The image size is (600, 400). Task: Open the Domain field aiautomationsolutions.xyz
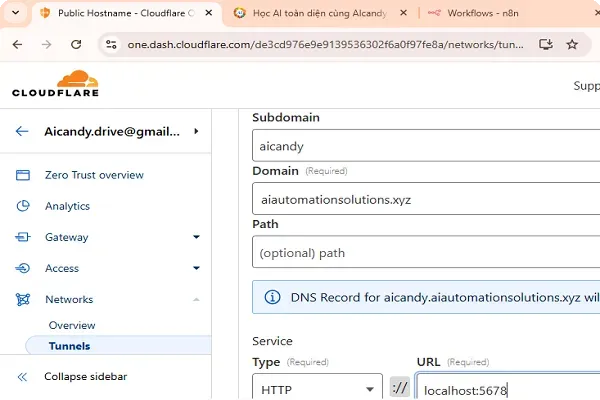point(426,199)
